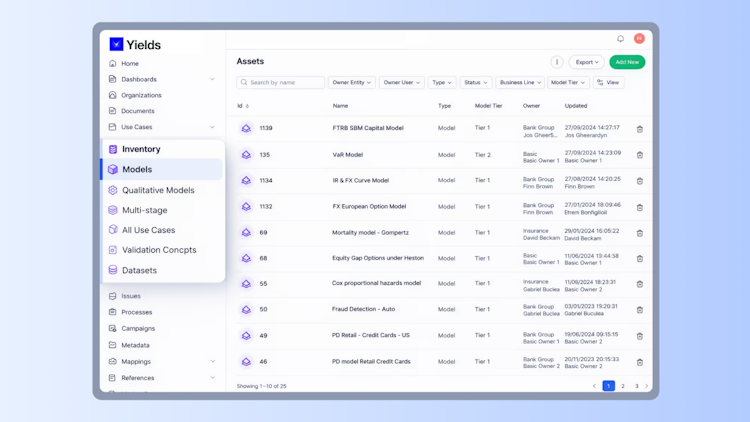Expand the Mappings menu chevron
This screenshot has width=750, height=422.
(212, 362)
